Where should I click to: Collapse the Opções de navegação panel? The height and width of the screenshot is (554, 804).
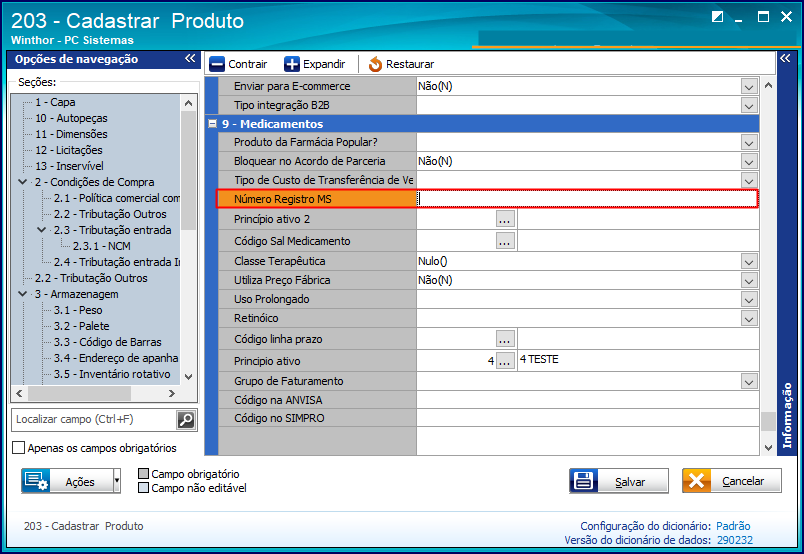coord(190,58)
